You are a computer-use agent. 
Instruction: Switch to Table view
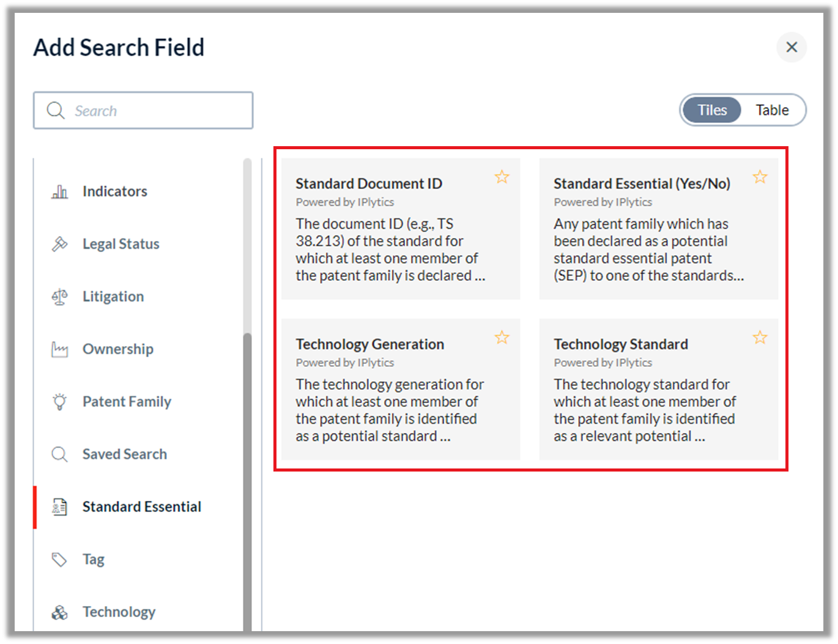tap(772, 110)
